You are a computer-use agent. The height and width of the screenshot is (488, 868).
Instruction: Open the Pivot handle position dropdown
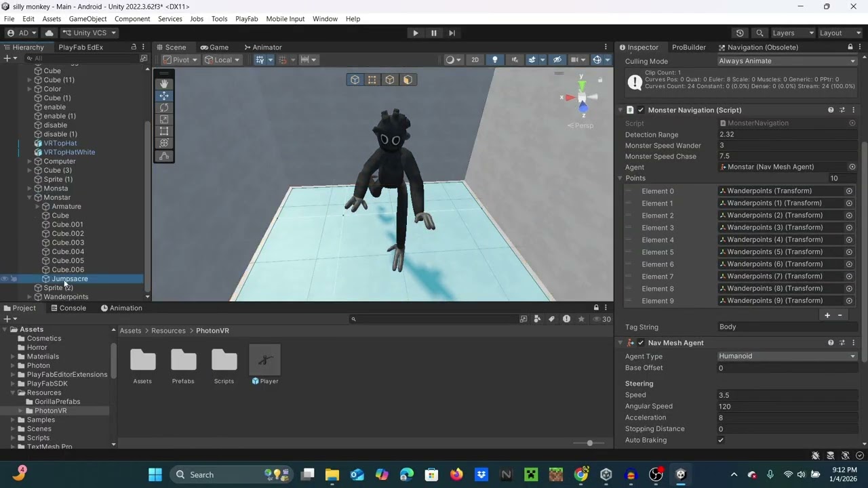180,60
